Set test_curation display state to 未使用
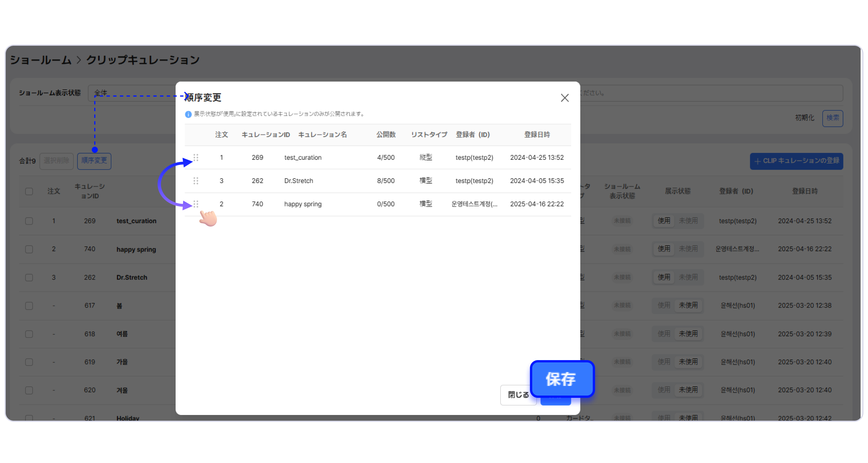 (688, 221)
